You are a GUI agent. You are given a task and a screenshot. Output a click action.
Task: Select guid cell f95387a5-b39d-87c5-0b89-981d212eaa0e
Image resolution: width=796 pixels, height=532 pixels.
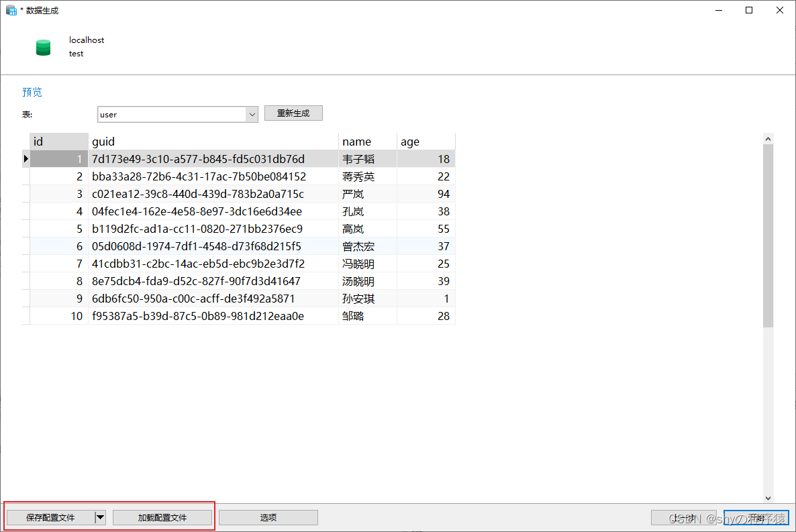point(213,316)
